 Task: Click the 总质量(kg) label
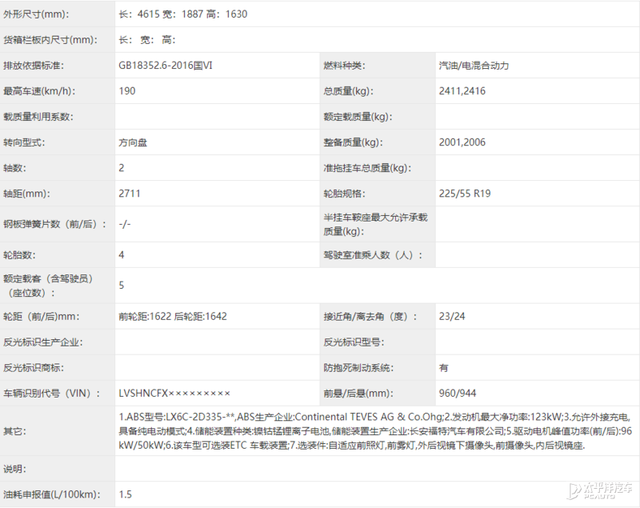pyautogui.click(x=349, y=91)
